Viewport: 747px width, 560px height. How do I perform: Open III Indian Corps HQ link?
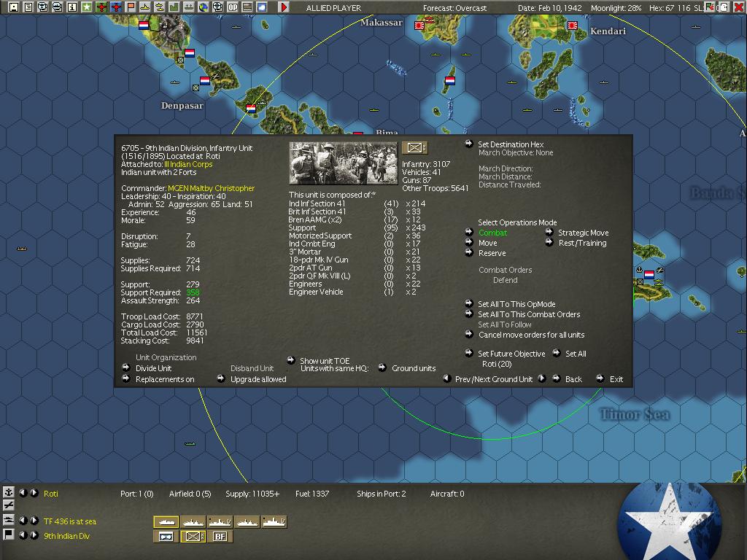coord(188,164)
